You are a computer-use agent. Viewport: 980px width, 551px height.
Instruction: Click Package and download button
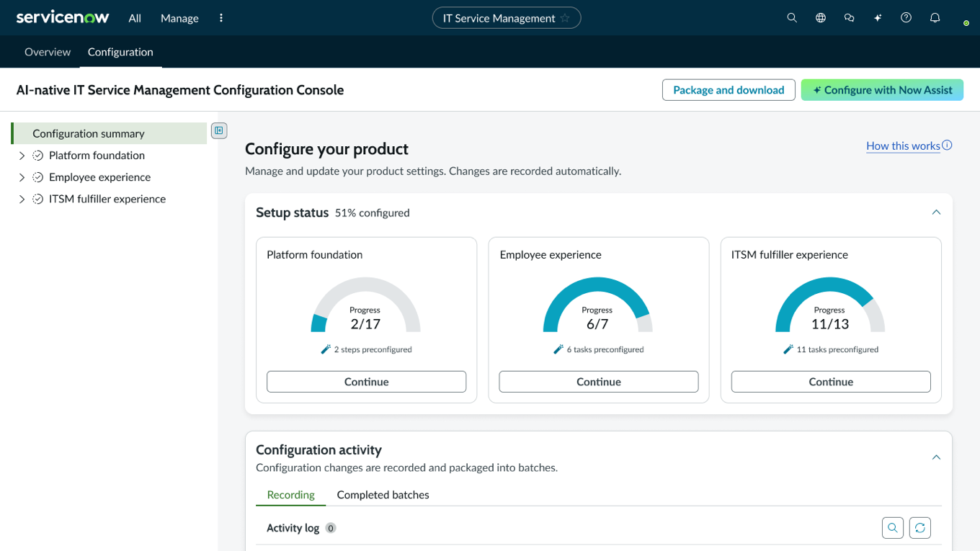click(x=729, y=90)
